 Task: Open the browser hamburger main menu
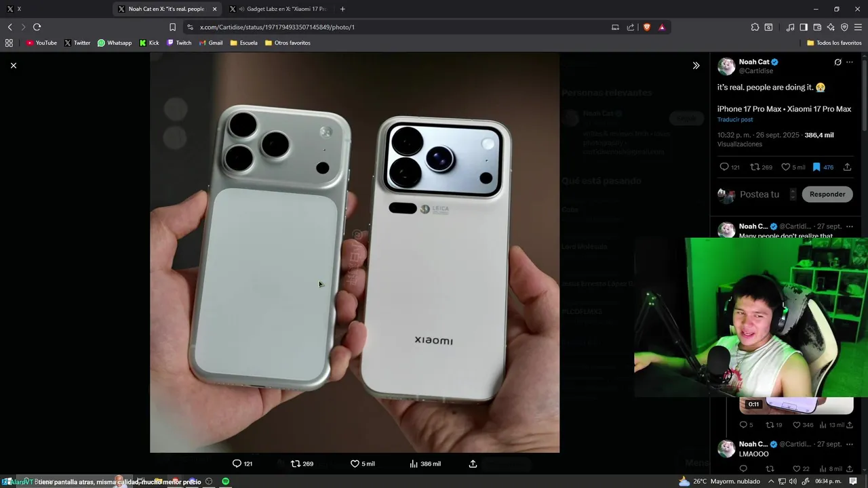pyautogui.click(x=858, y=27)
